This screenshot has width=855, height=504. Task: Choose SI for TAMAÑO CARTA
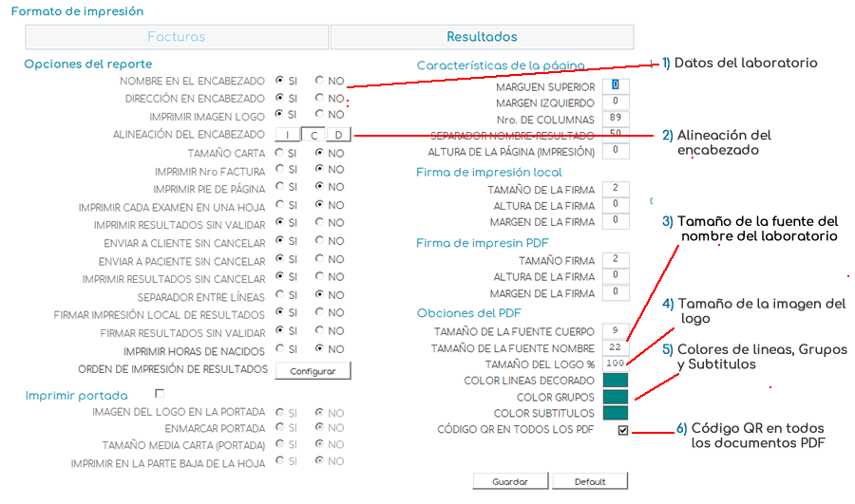pyautogui.click(x=279, y=152)
